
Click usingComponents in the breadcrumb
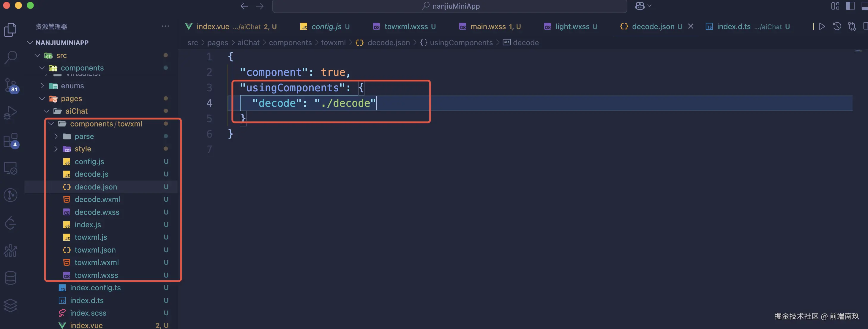pos(461,43)
